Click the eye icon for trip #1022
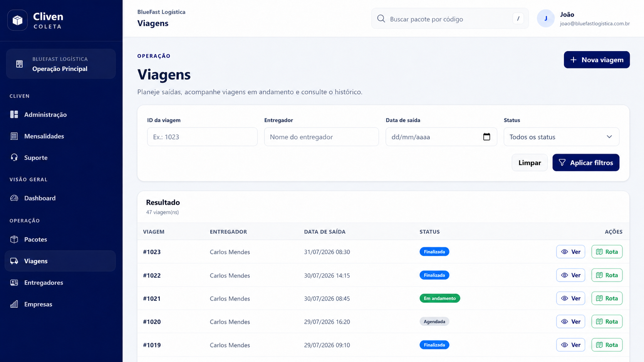 coord(565,275)
